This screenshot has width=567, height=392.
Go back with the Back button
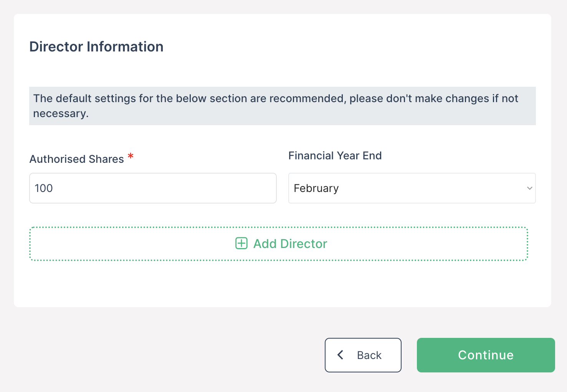coord(363,355)
